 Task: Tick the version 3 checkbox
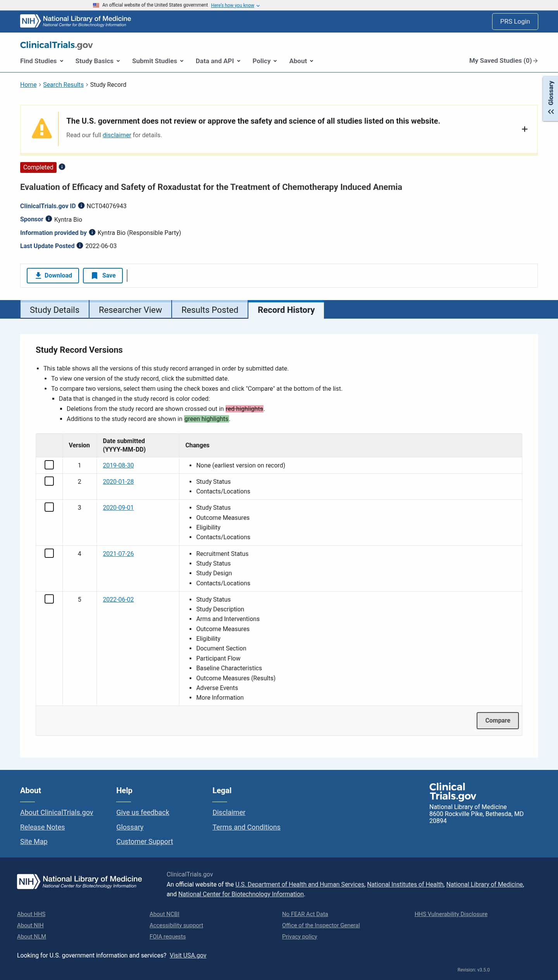49,507
